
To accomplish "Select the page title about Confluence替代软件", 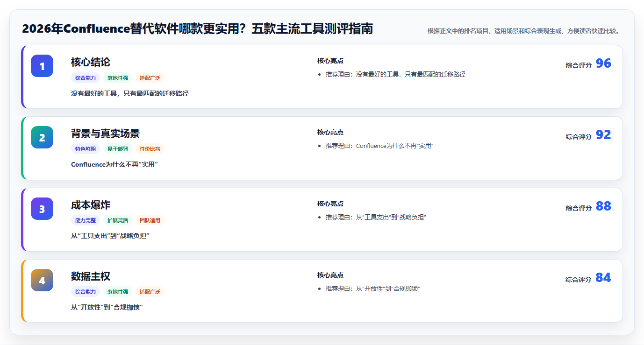I will click(197, 29).
